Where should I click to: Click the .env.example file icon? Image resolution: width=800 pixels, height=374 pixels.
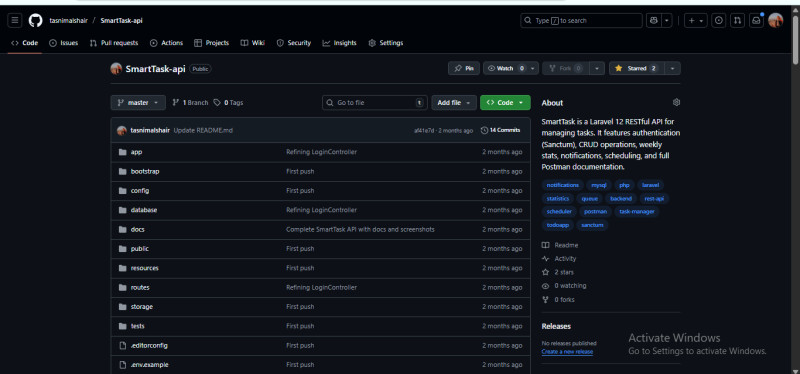(x=122, y=365)
